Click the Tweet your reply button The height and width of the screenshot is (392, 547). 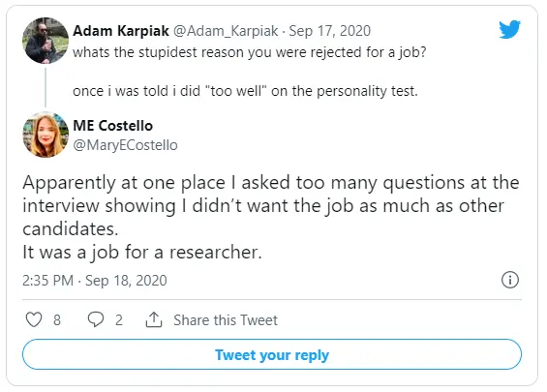click(272, 354)
